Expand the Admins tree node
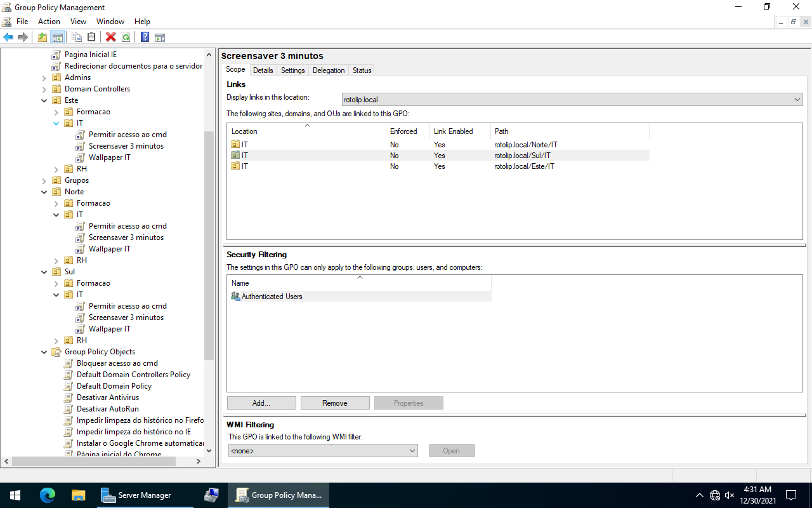Screen dimensions: 812x508 (x=44, y=77)
